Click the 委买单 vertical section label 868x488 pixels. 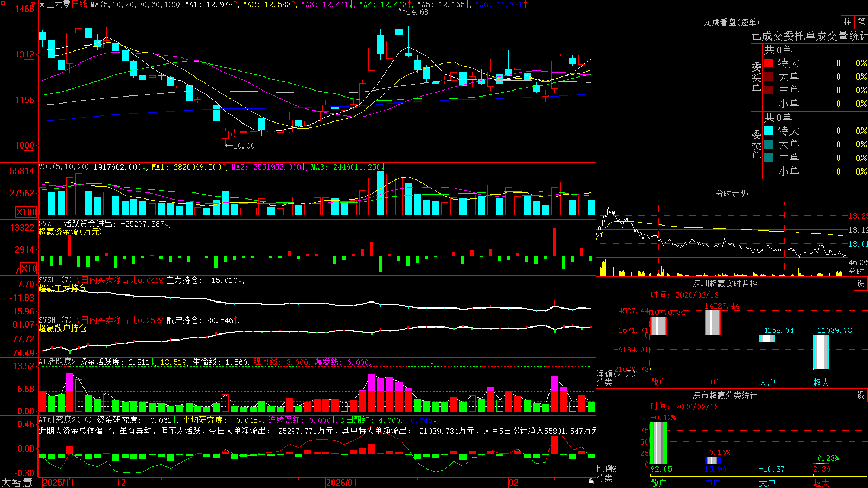(x=756, y=78)
